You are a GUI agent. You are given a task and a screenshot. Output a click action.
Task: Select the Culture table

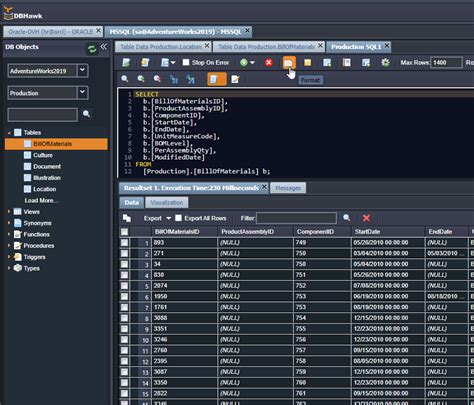coord(43,155)
